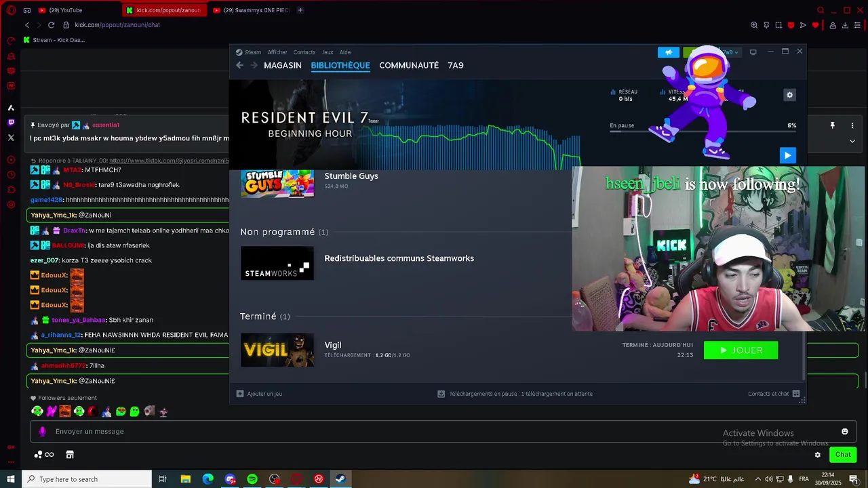Open the Windows notification center

pyautogui.click(x=854, y=479)
